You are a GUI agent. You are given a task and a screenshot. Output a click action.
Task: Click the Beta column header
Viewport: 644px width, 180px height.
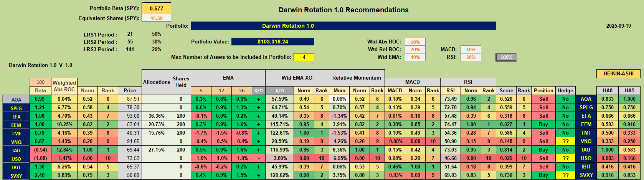pyautogui.click(x=40, y=90)
